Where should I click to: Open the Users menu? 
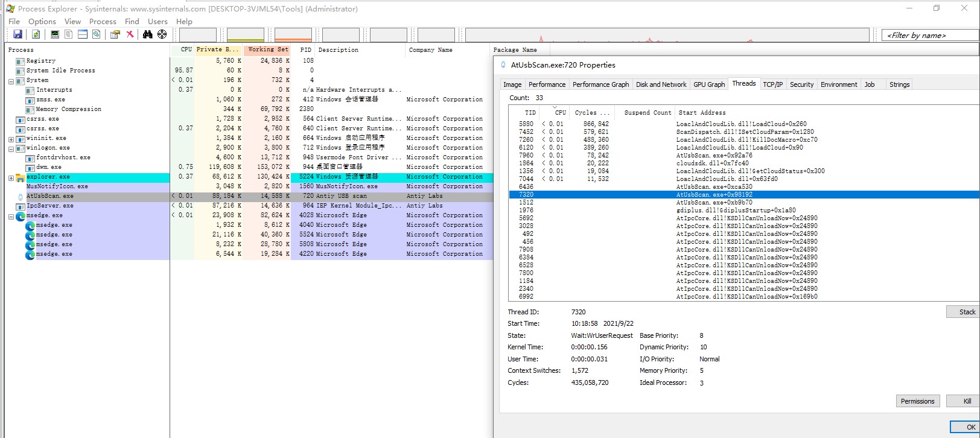click(x=157, y=21)
